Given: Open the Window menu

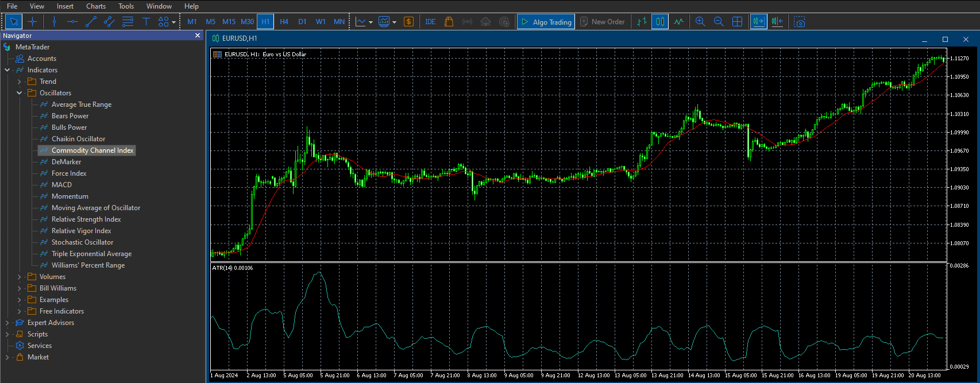Looking at the screenshot, I should pos(159,6).
